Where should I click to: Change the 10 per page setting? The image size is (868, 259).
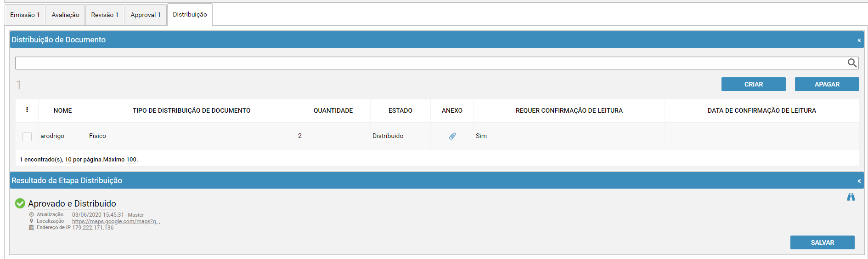pos(68,160)
